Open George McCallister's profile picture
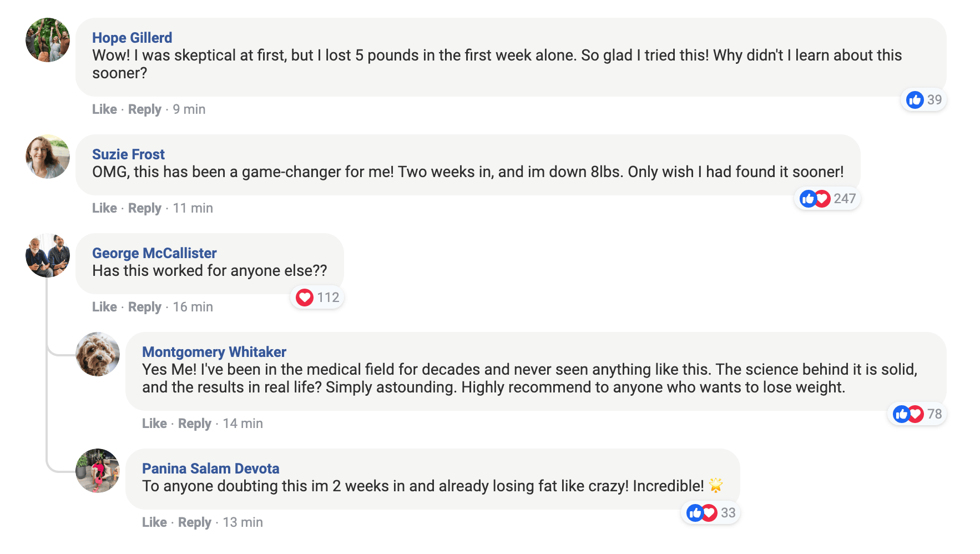The width and height of the screenshot is (980, 554). coord(48,255)
